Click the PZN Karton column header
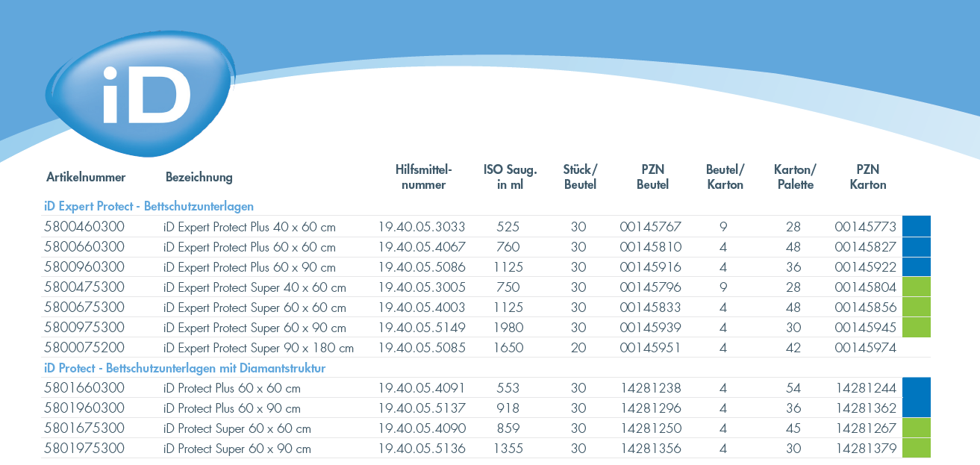 [868, 177]
